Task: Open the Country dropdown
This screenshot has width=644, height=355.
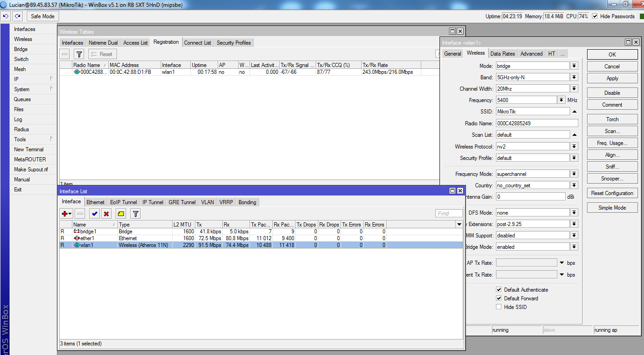Action: [x=574, y=185]
